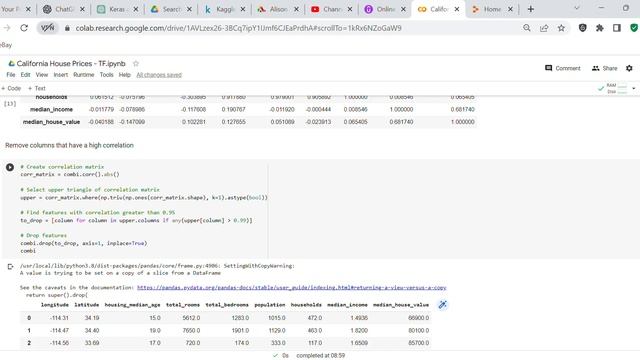Open the File menu
The height and width of the screenshot is (360, 640).
point(11,75)
